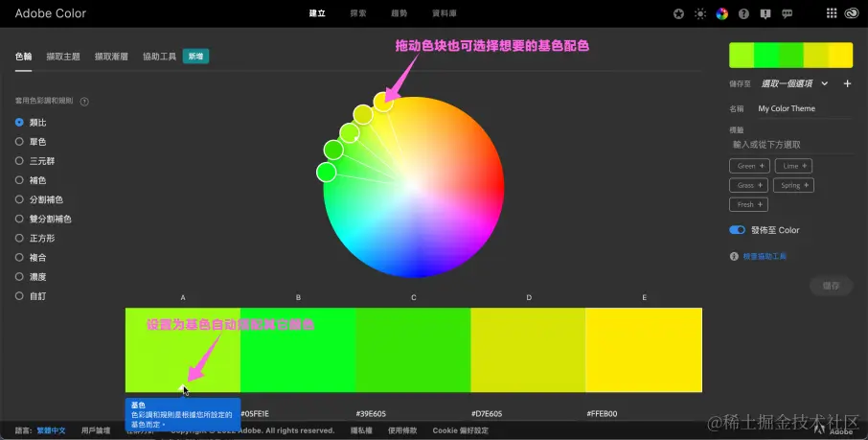Viewport: 868px width, 440px height.
Task: Select the 濃度 harmony rule
Action: 31,276
